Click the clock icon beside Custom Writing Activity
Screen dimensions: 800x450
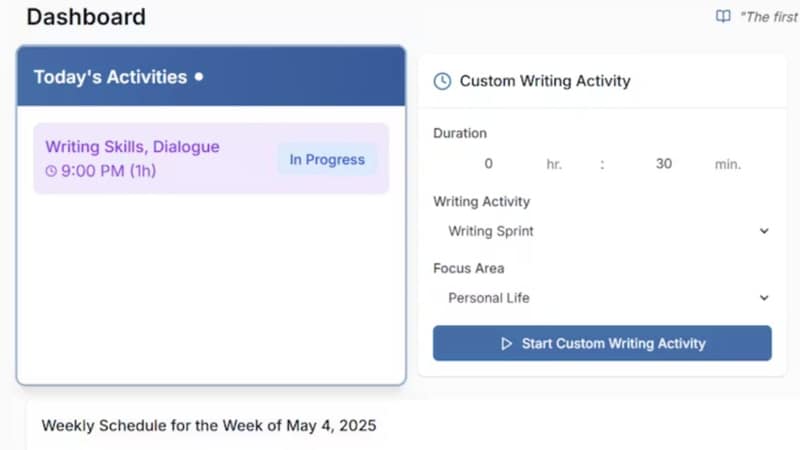pyautogui.click(x=442, y=81)
